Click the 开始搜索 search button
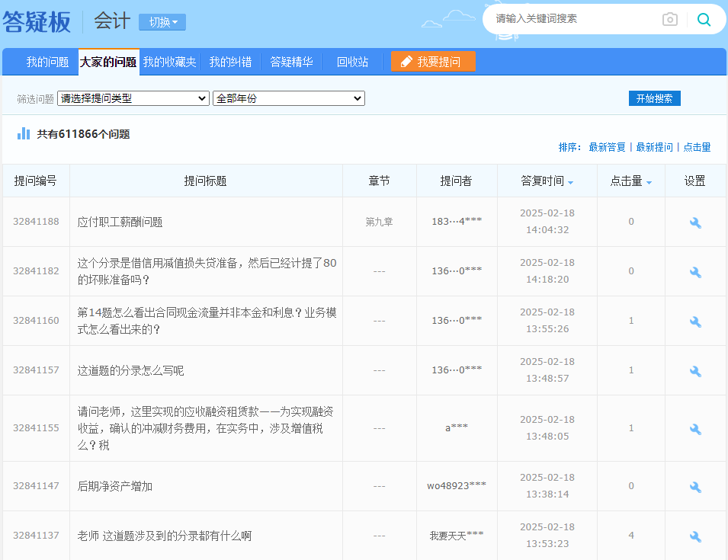 [x=654, y=98]
